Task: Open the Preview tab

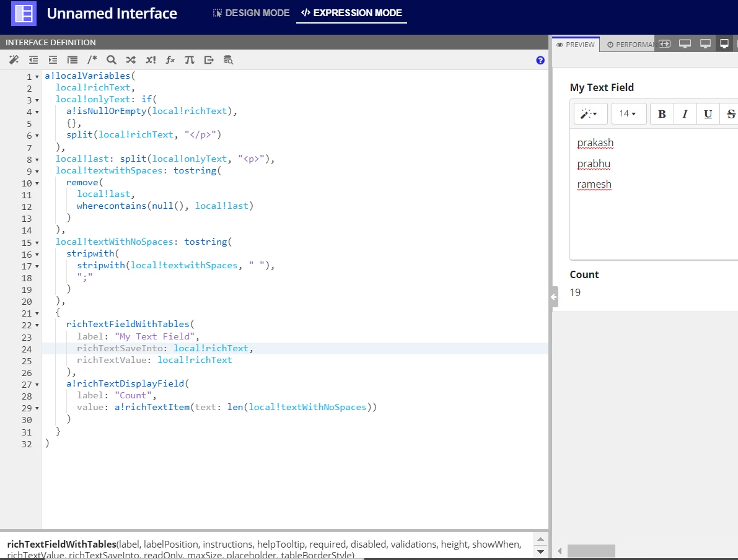Action: click(x=576, y=45)
